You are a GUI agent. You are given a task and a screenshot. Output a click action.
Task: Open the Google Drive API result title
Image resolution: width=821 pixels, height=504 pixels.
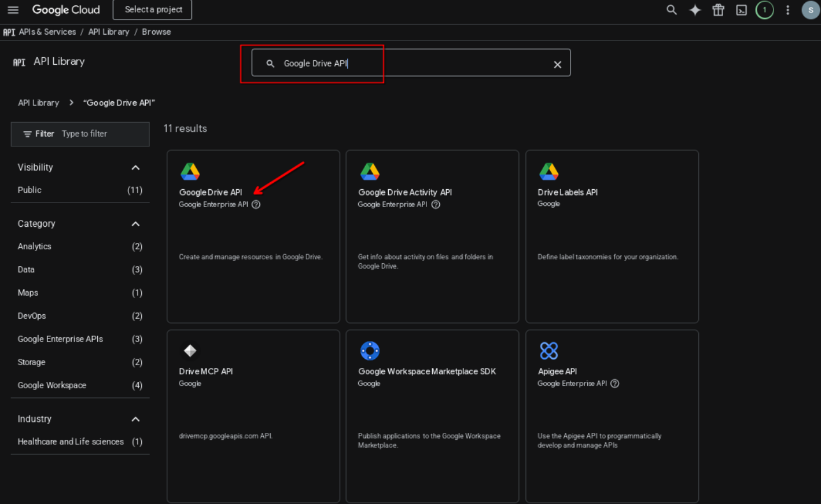click(x=211, y=192)
